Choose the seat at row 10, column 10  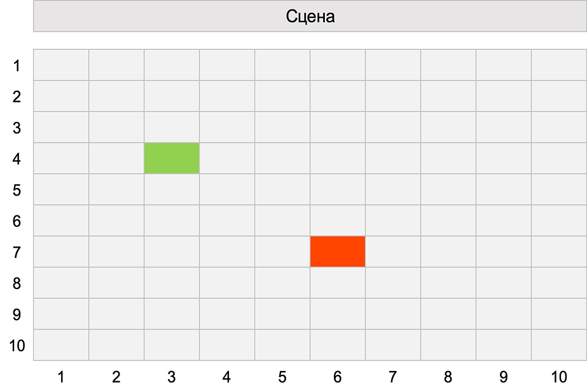[x=558, y=345]
